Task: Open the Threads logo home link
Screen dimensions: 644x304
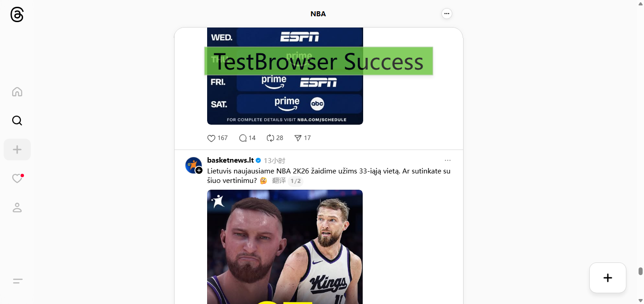Action: pyautogui.click(x=17, y=15)
